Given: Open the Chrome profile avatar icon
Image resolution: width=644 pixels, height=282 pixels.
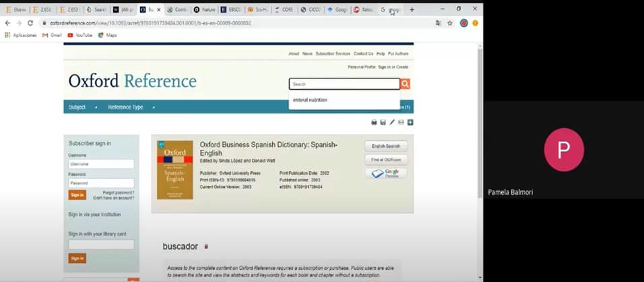Looking at the screenshot, I should pyautogui.click(x=463, y=23).
